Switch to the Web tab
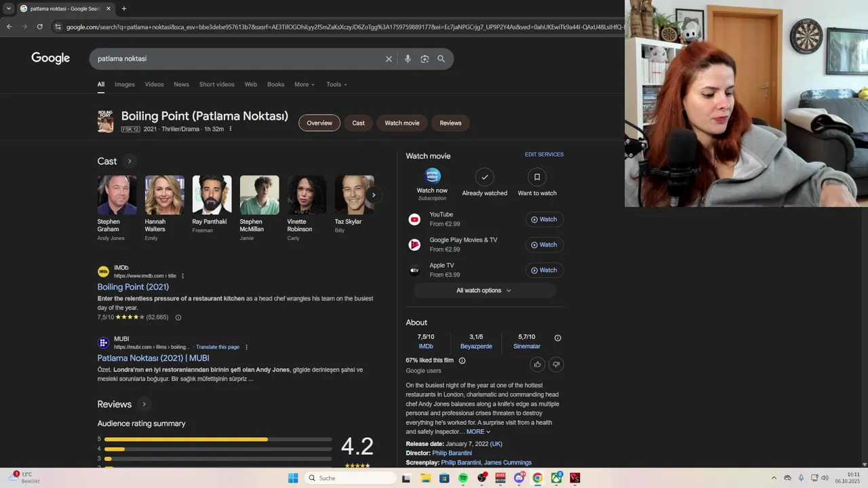The height and width of the screenshot is (488, 868). pos(251,85)
